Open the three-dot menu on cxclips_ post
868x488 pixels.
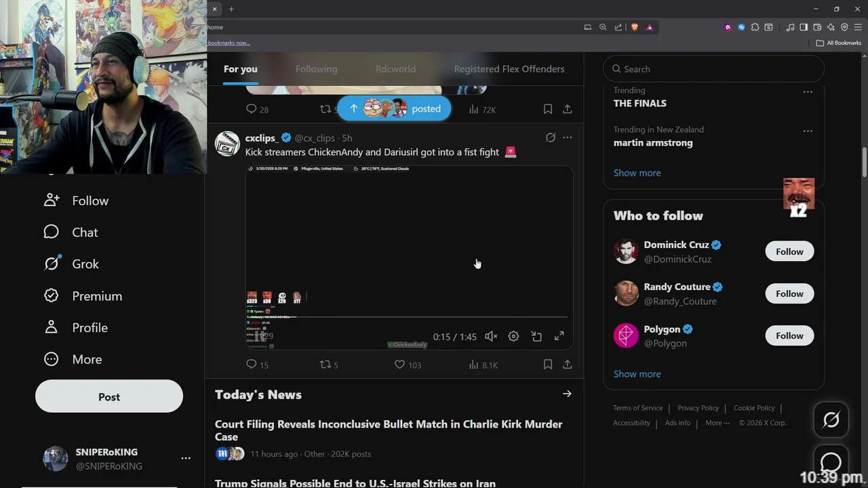pos(568,138)
